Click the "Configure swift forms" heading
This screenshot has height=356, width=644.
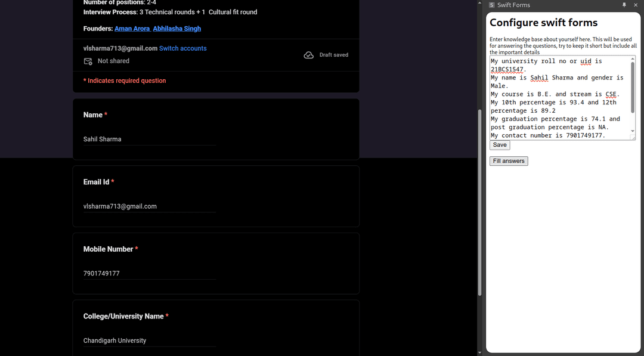(x=543, y=23)
